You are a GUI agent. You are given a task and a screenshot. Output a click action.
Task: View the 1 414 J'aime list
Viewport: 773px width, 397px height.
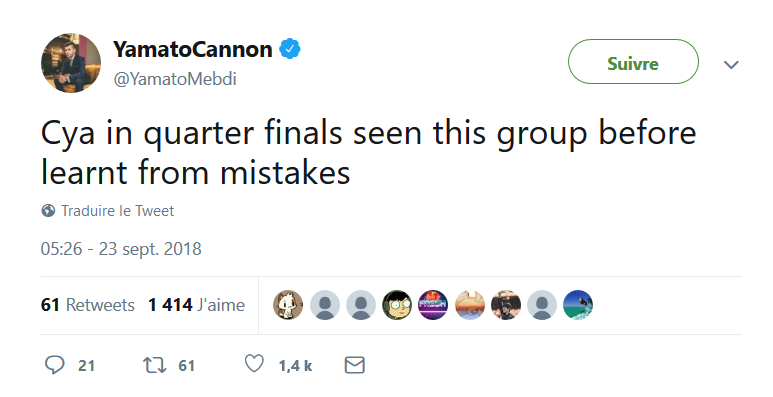[196, 305]
